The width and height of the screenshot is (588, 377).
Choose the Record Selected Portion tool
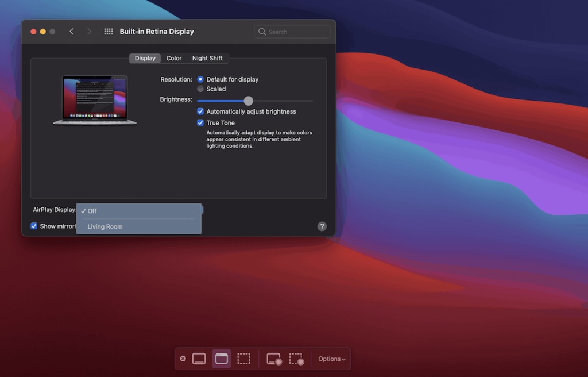tap(296, 358)
